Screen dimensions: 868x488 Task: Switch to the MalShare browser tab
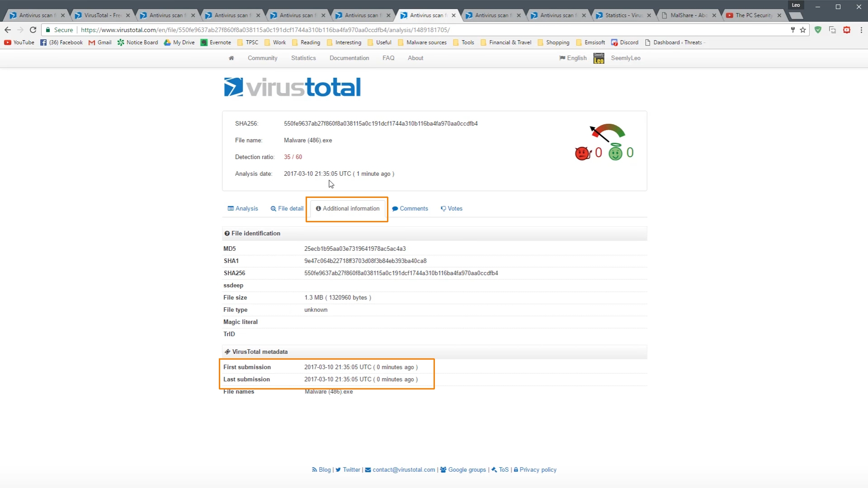click(x=688, y=15)
